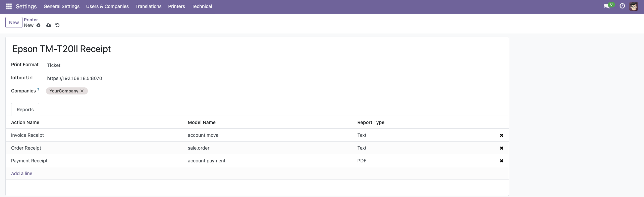Open the user avatar menu
Screen dimensions: 644x197
click(x=634, y=6)
